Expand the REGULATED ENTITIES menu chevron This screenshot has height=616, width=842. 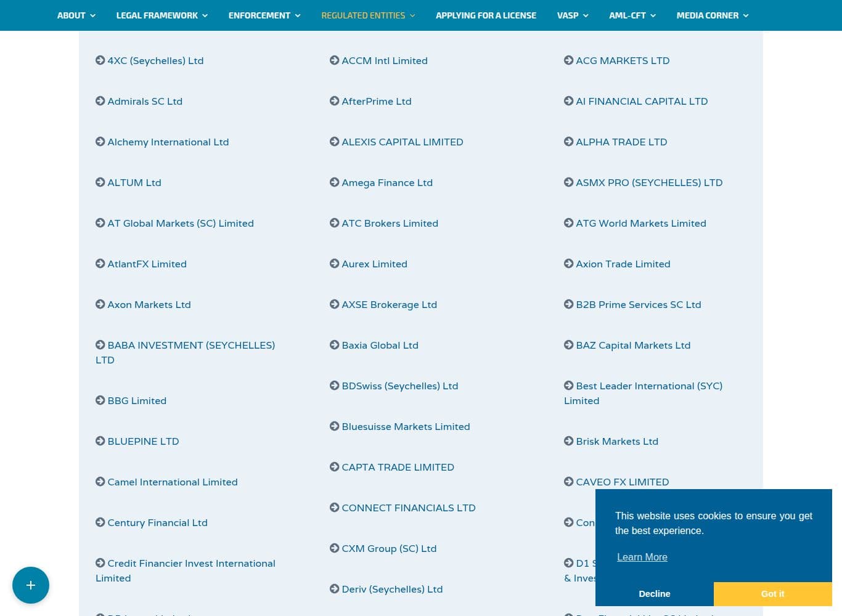click(x=412, y=15)
